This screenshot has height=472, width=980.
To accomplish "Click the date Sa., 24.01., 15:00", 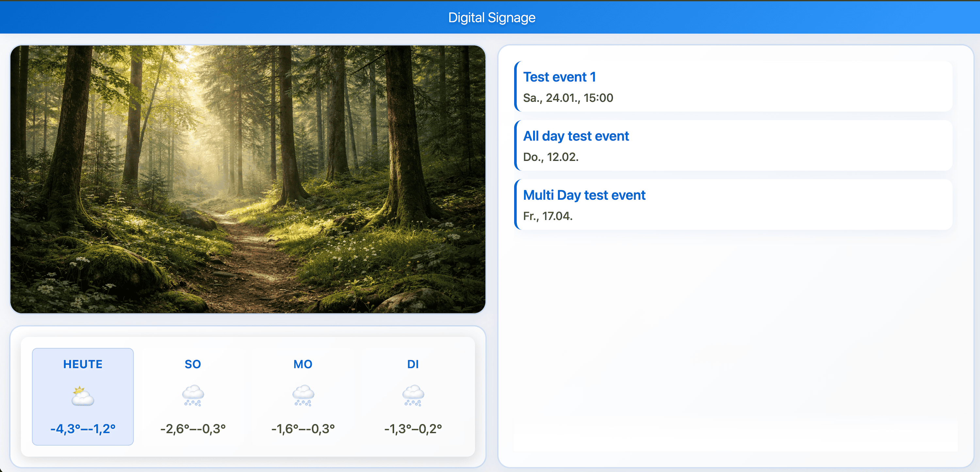I will [x=568, y=98].
